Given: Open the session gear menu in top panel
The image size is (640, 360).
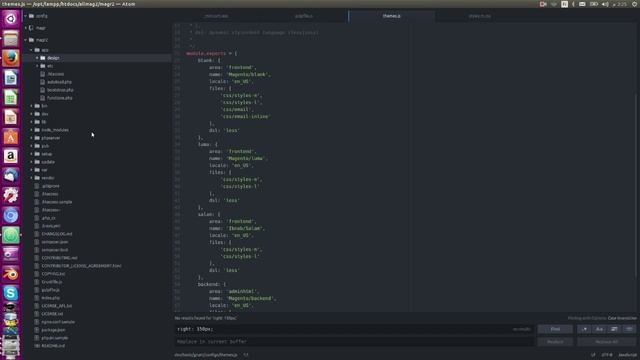Looking at the screenshot, I should coord(635,4).
